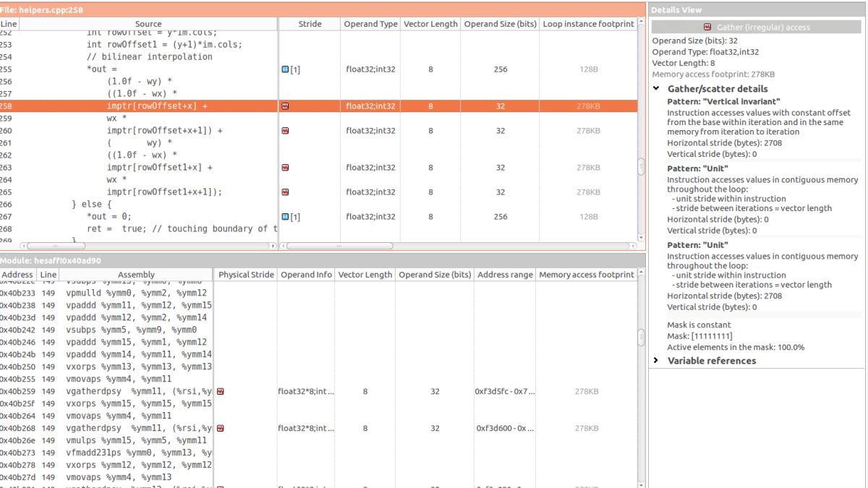The image size is (868, 488).
Task: Click the red gather icon on line 258
Action: coord(285,106)
